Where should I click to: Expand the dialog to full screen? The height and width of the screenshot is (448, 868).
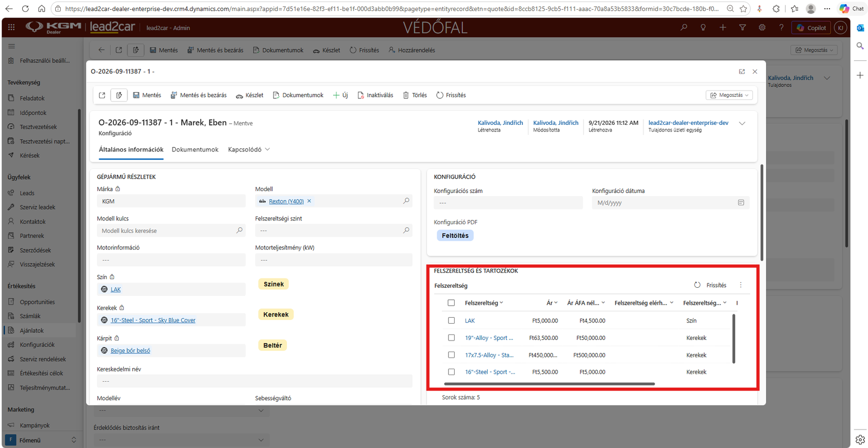(x=742, y=72)
